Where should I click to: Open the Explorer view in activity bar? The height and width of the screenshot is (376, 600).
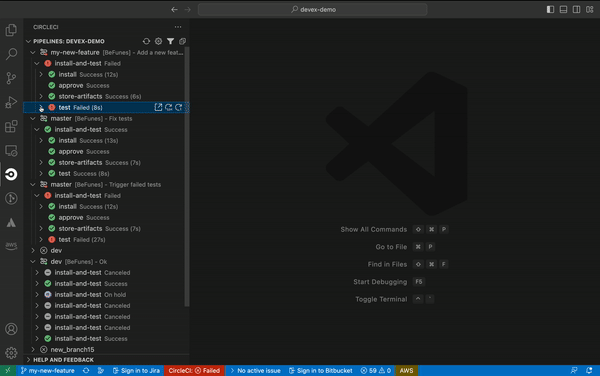coord(11,30)
